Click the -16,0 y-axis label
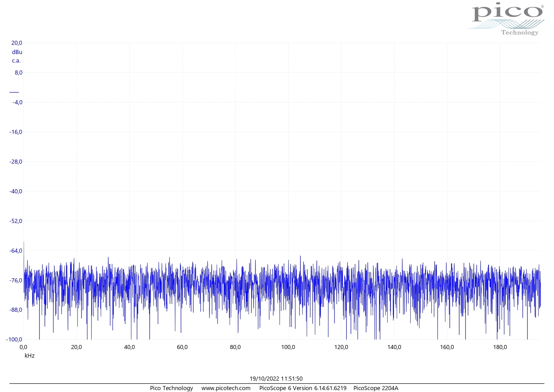 (16, 132)
